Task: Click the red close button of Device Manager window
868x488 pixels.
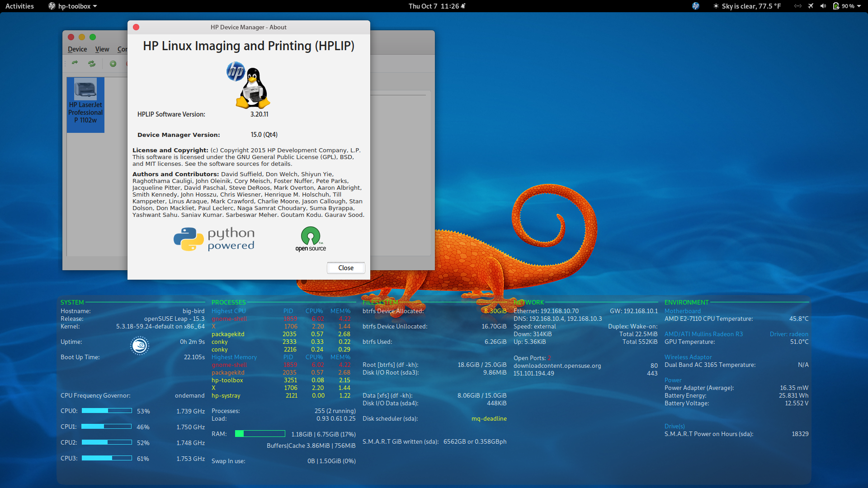Action: pos(71,37)
